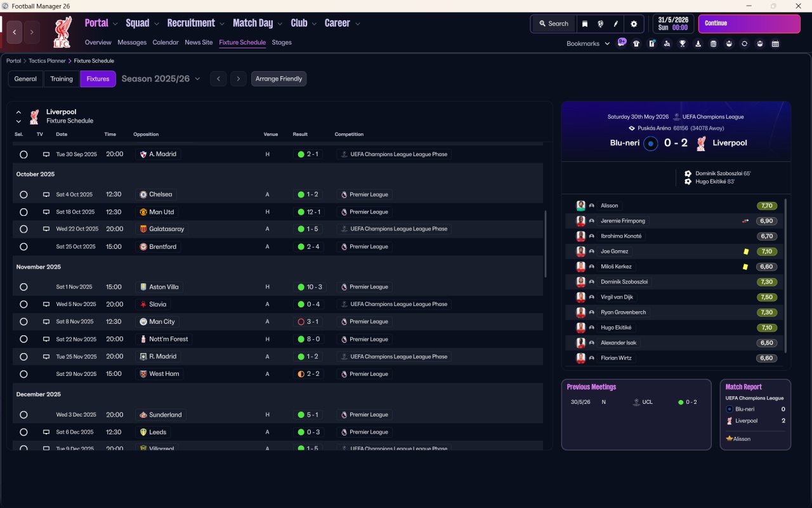Click the messages inbox bookmark icon
Screen dimensions: 812x508
622,43
